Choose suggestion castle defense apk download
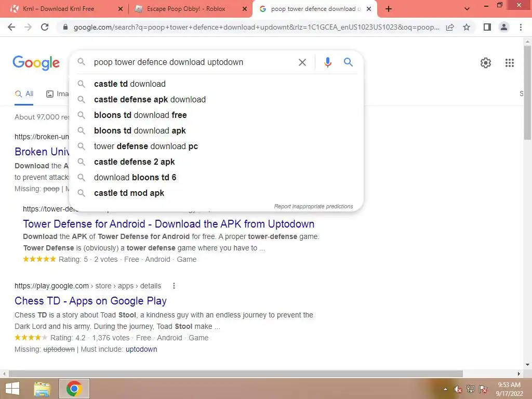This screenshot has height=399, width=532. (x=216, y=99)
